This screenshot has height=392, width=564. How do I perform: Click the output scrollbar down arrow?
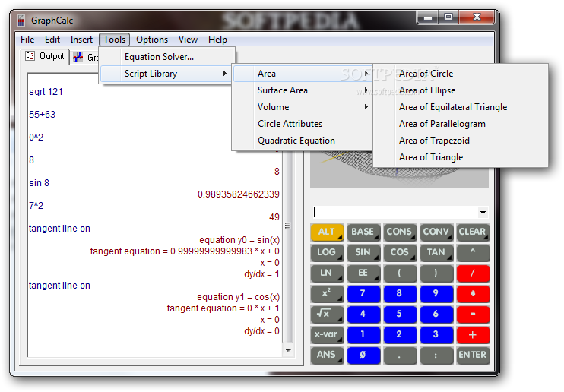[x=288, y=351]
